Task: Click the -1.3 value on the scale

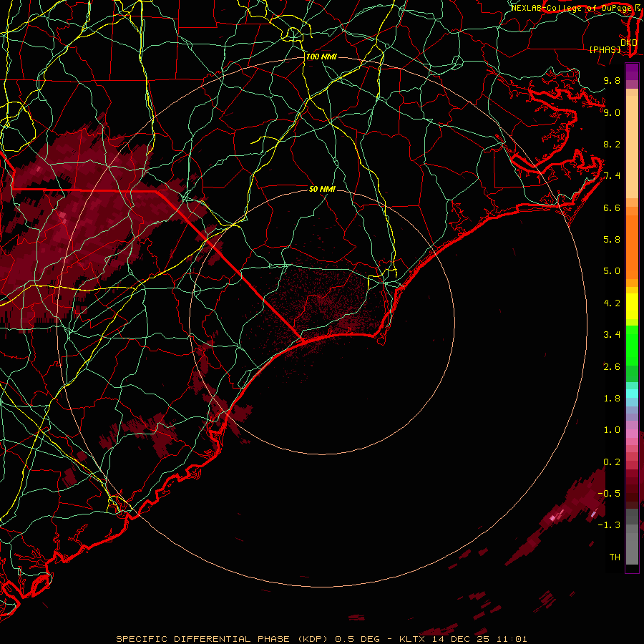Action: [609, 525]
